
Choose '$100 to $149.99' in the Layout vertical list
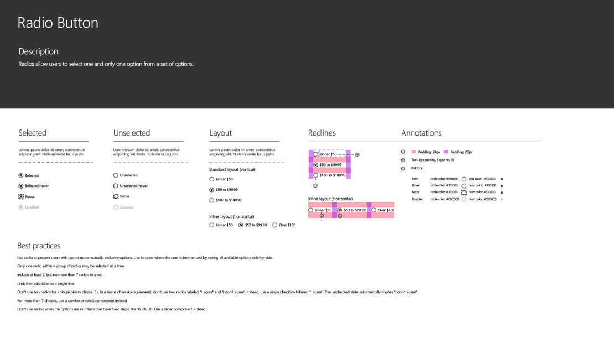pyautogui.click(x=211, y=200)
